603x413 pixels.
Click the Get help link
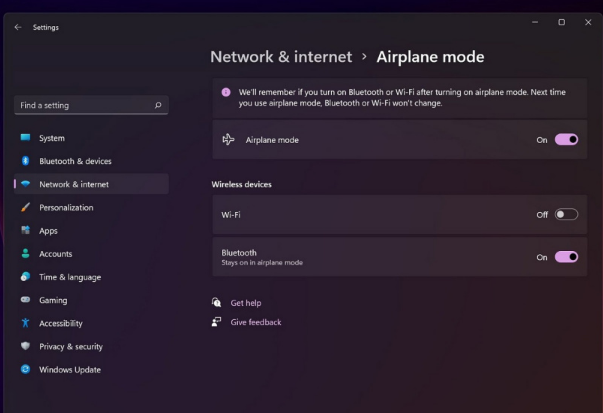(245, 303)
